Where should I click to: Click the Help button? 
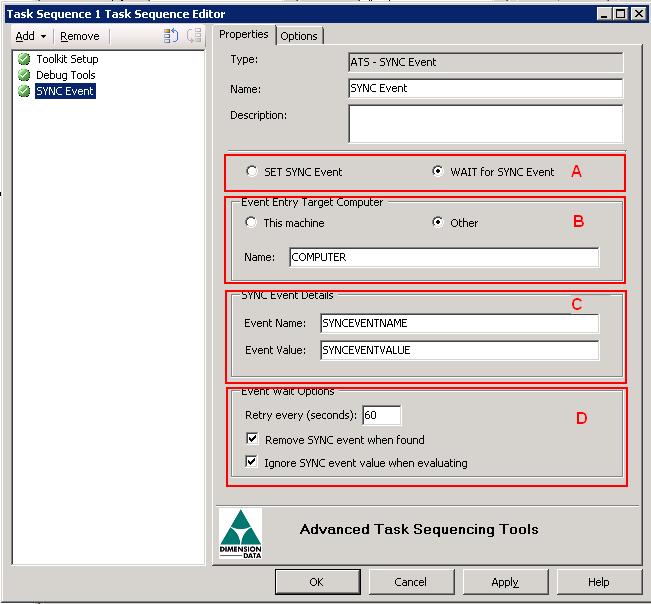(599, 582)
